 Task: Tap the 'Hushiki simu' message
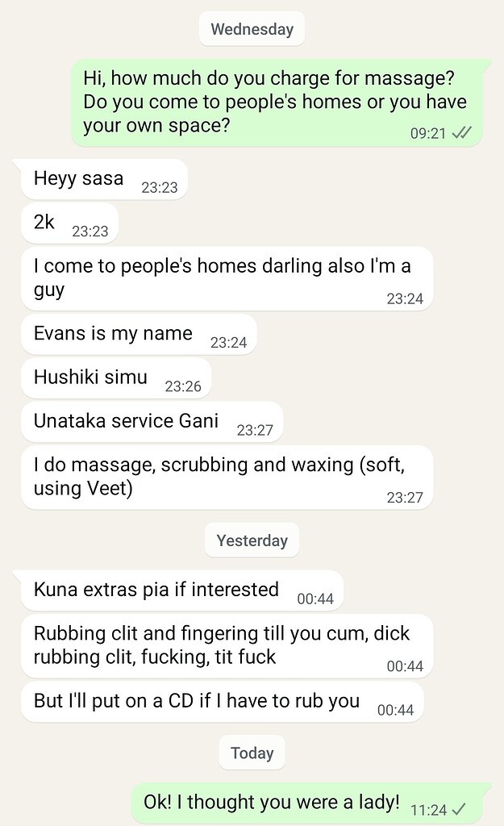(x=116, y=378)
